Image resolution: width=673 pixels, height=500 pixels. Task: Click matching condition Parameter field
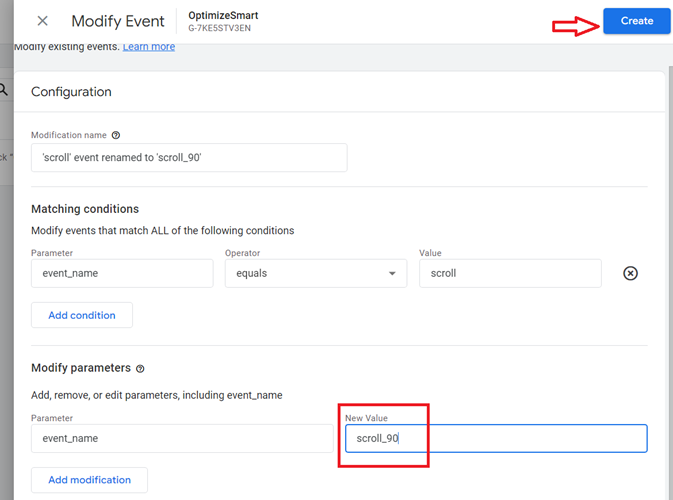pyautogui.click(x=122, y=273)
